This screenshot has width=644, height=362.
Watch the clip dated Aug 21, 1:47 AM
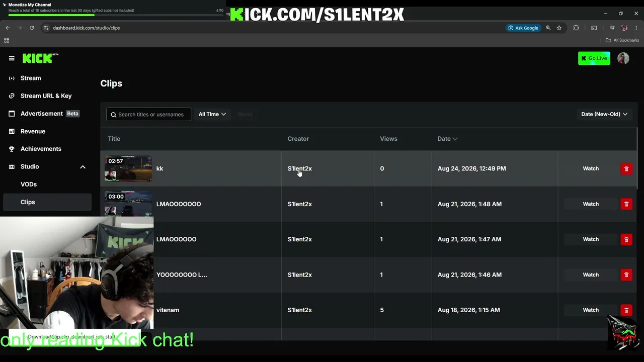click(591, 239)
